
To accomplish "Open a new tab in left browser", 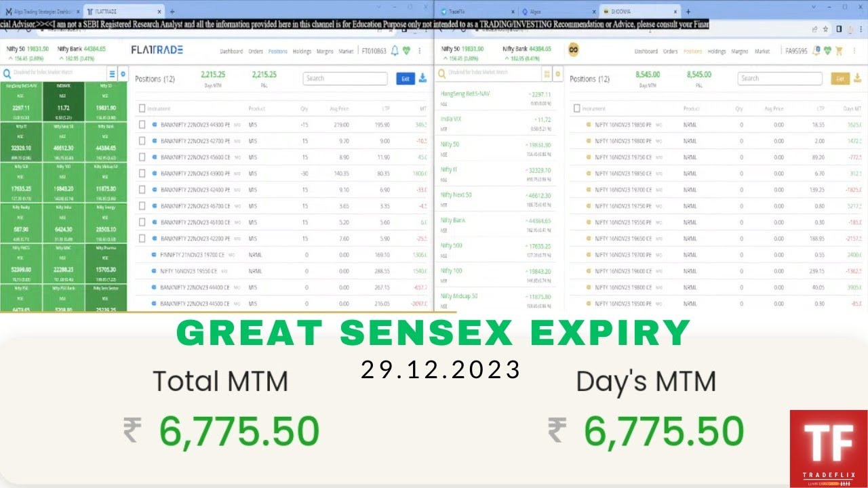I will click(172, 12).
